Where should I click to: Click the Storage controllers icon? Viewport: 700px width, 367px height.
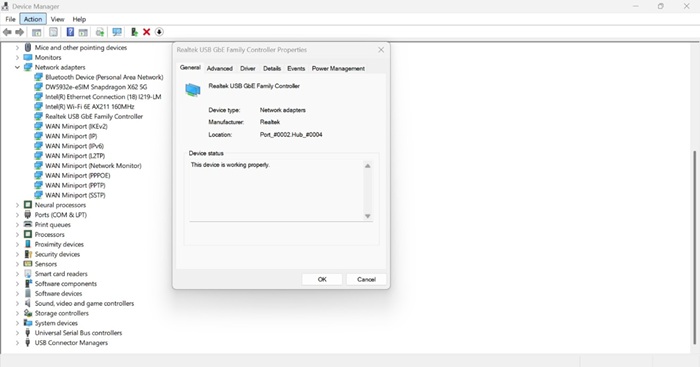pos(28,313)
